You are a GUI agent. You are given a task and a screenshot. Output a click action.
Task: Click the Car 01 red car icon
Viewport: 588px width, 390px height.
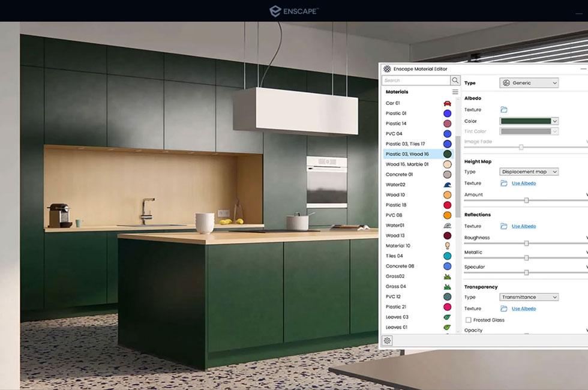coord(448,103)
